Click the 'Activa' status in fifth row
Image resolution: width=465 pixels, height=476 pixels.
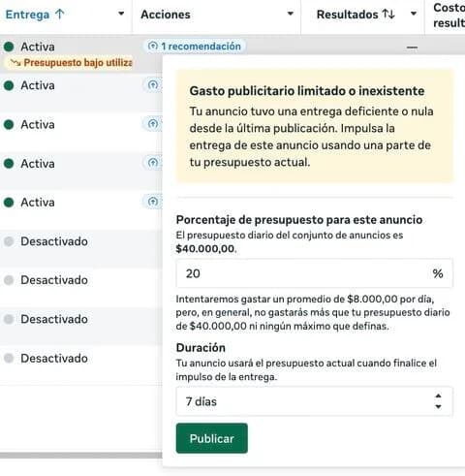coord(38,203)
